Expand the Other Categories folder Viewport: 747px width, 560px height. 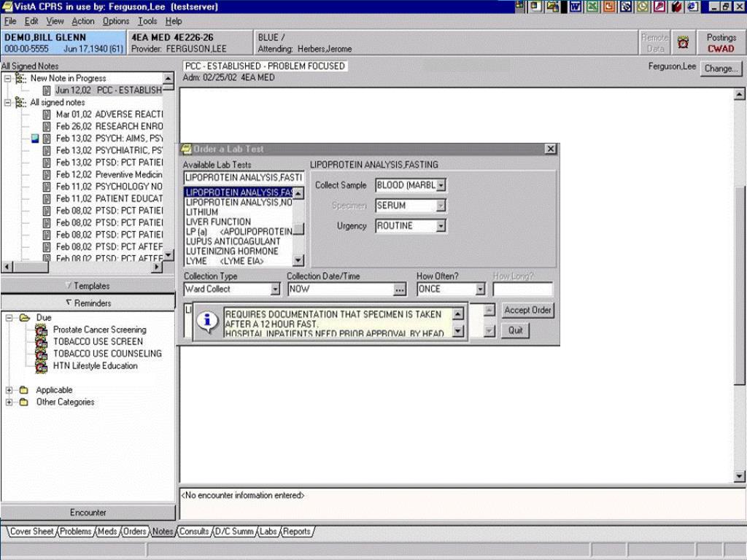coord(9,402)
